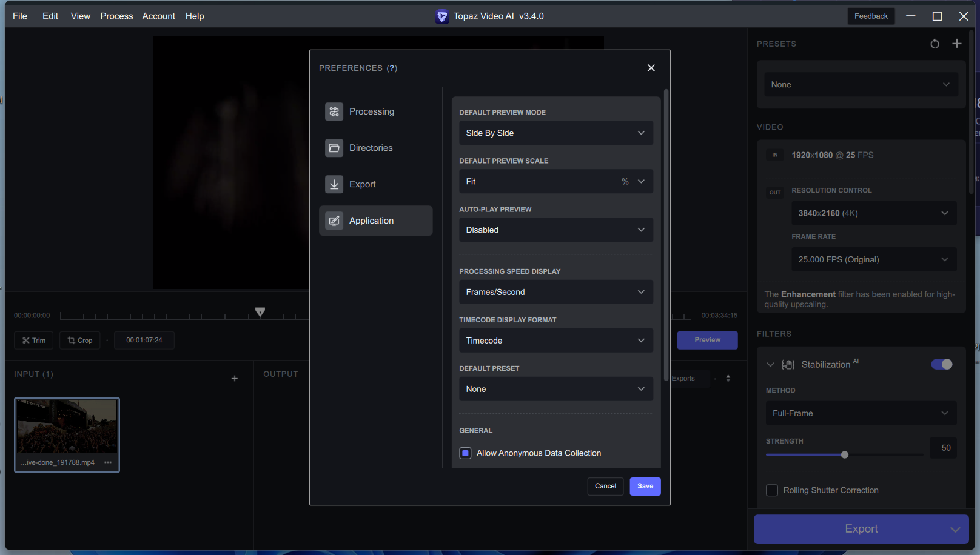
Task: Click the OUT video badge
Action: tap(775, 193)
